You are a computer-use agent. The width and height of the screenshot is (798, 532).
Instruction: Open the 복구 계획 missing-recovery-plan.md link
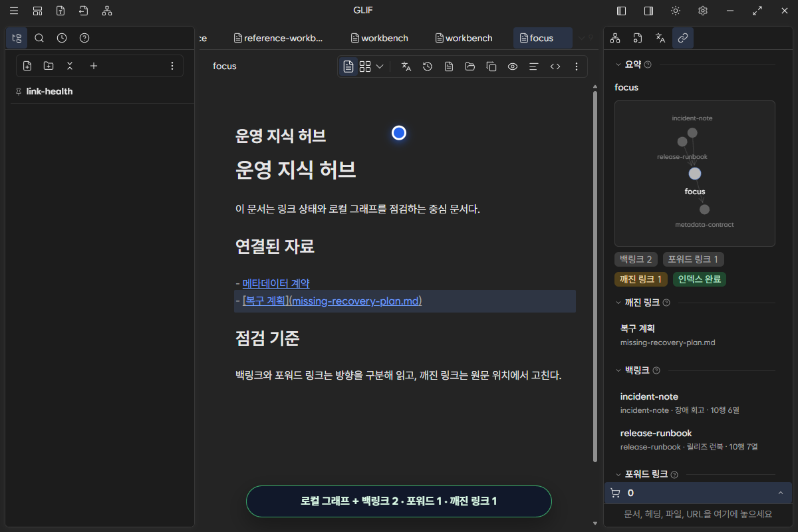tap(332, 301)
